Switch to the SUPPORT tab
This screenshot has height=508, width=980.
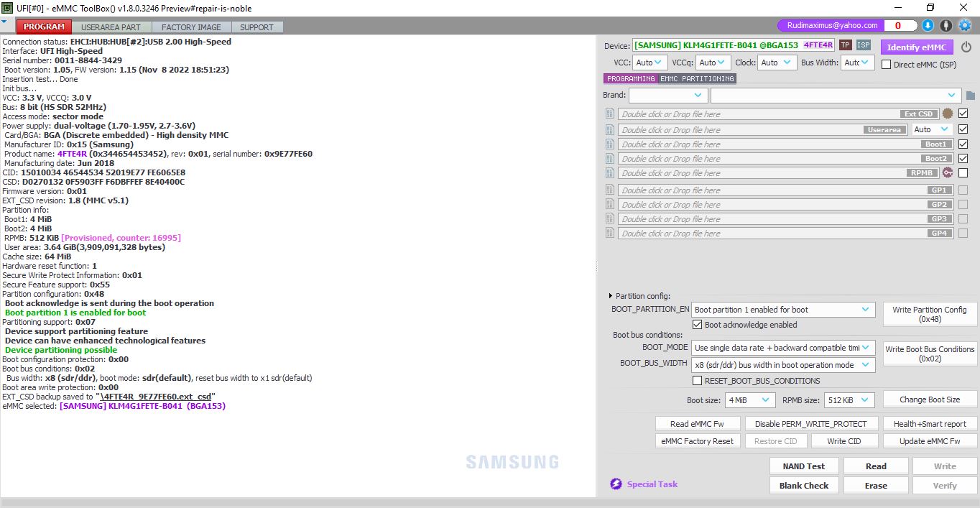256,27
